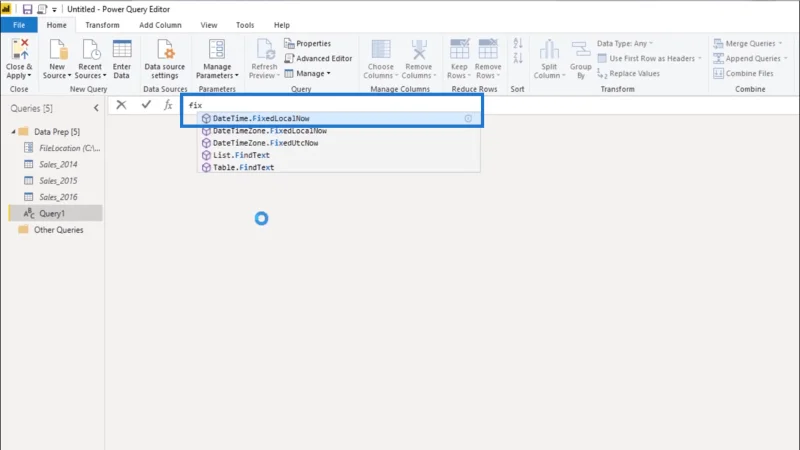Image resolution: width=800 pixels, height=450 pixels.
Task: Sort descending with the Z-A icon
Action: [518, 57]
